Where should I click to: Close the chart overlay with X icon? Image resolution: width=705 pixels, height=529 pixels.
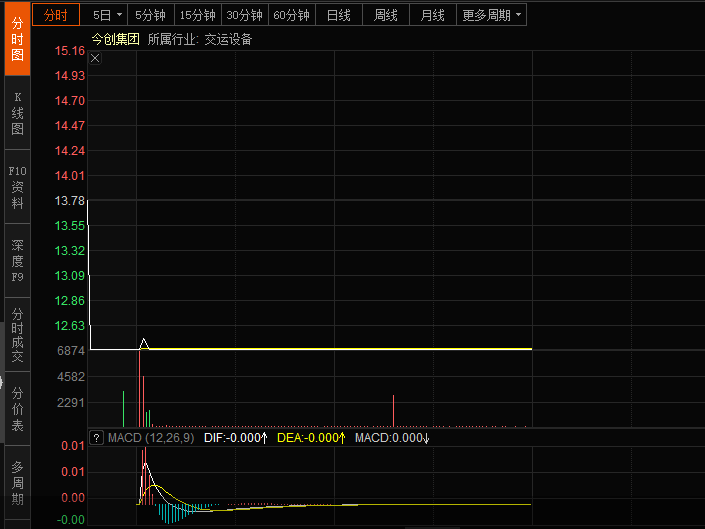click(x=96, y=59)
